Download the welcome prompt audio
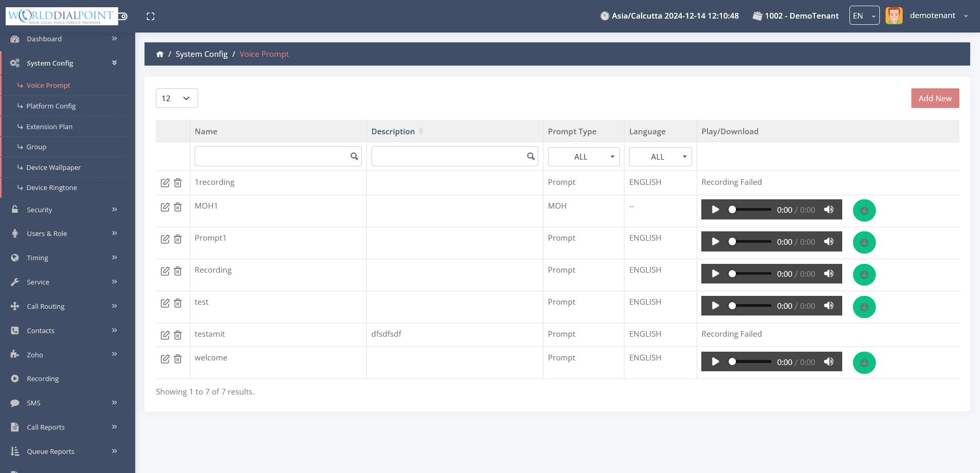This screenshot has height=473, width=980. (x=864, y=363)
